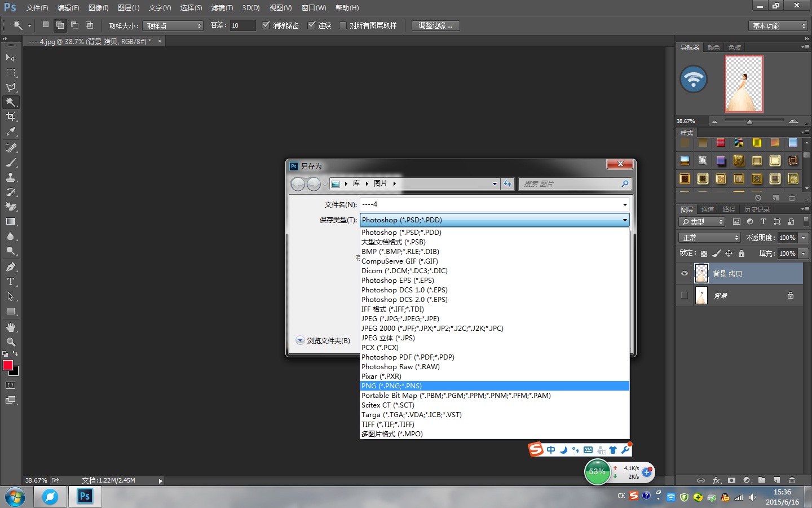Select the Crop tool

pos(10,117)
